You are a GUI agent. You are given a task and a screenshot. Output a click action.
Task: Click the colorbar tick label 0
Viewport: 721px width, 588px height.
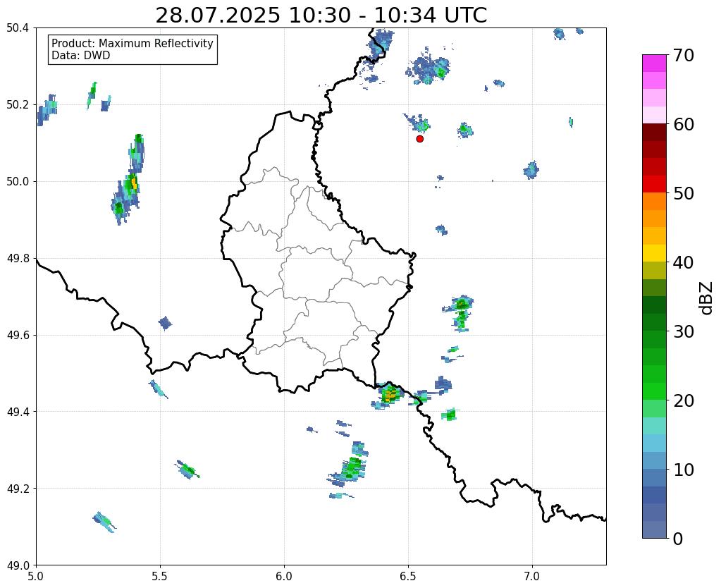(x=678, y=539)
